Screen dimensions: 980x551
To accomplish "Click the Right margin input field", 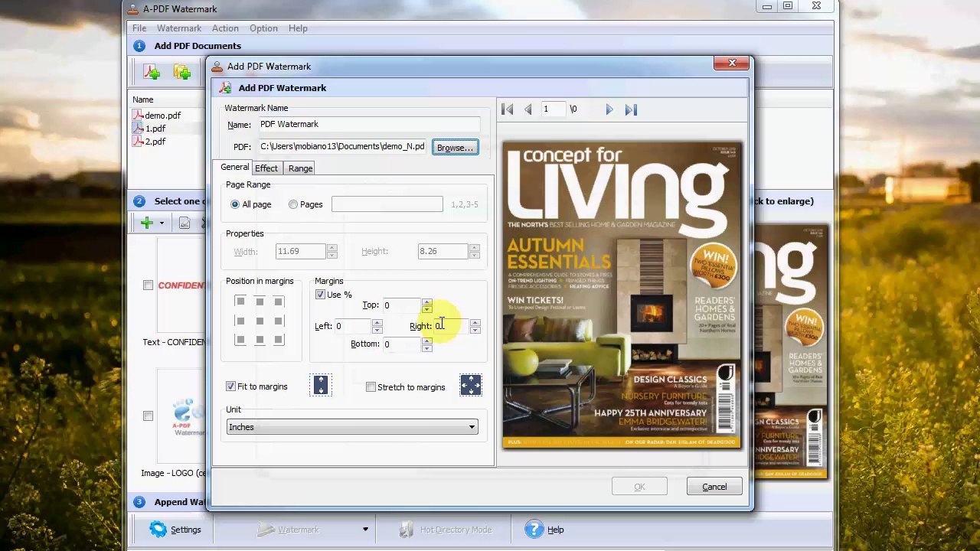I will pos(451,326).
